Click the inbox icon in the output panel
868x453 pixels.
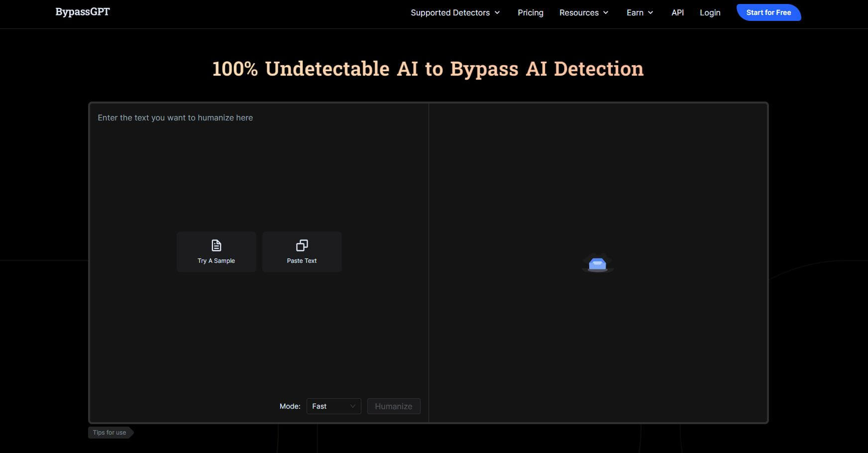click(x=598, y=263)
